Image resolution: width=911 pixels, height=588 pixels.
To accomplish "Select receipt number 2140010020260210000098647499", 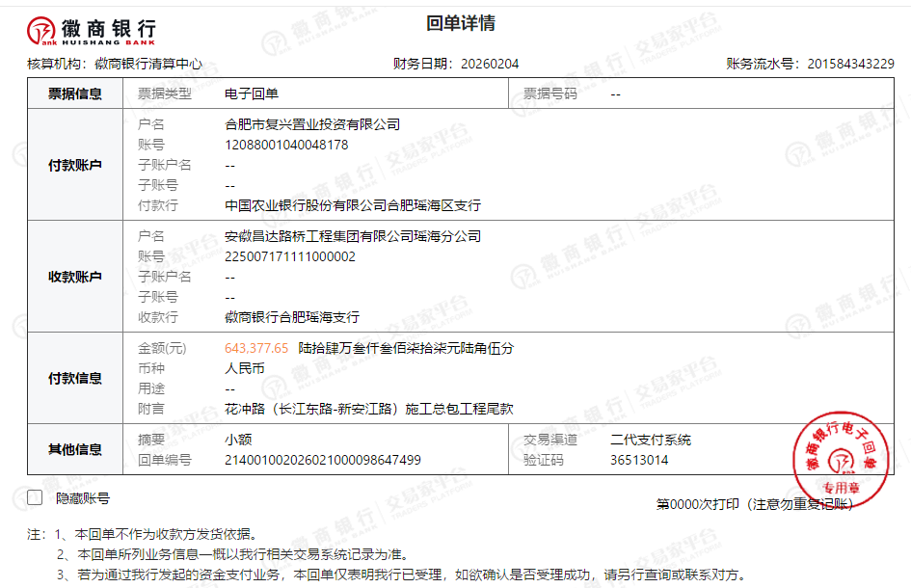I will [322, 460].
